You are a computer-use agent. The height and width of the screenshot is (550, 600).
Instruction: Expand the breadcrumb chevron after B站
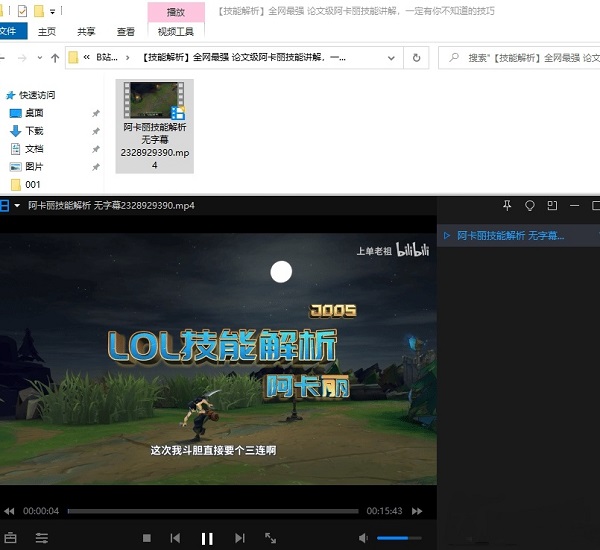(x=127, y=58)
